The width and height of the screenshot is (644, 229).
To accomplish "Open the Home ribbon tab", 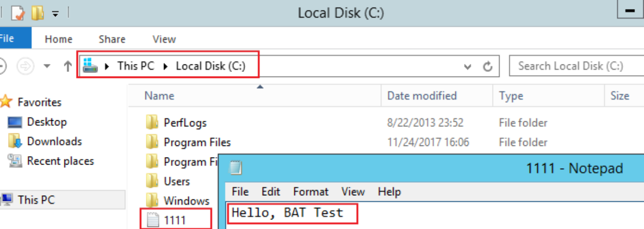I will tap(58, 39).
